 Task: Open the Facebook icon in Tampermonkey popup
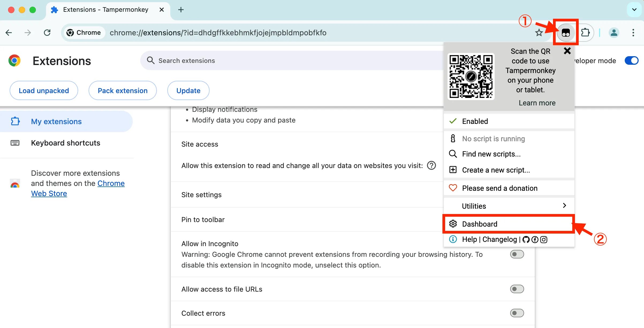click(535, 239)
